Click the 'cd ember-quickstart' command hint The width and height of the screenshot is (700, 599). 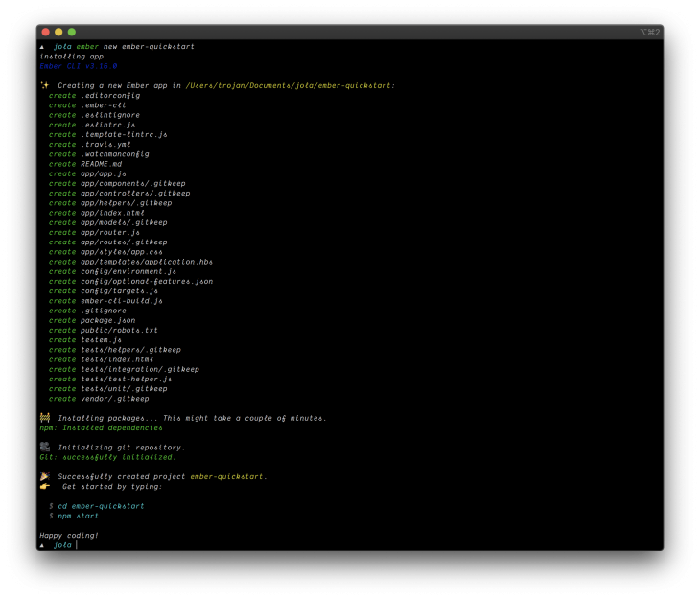[x=101, y=506]
